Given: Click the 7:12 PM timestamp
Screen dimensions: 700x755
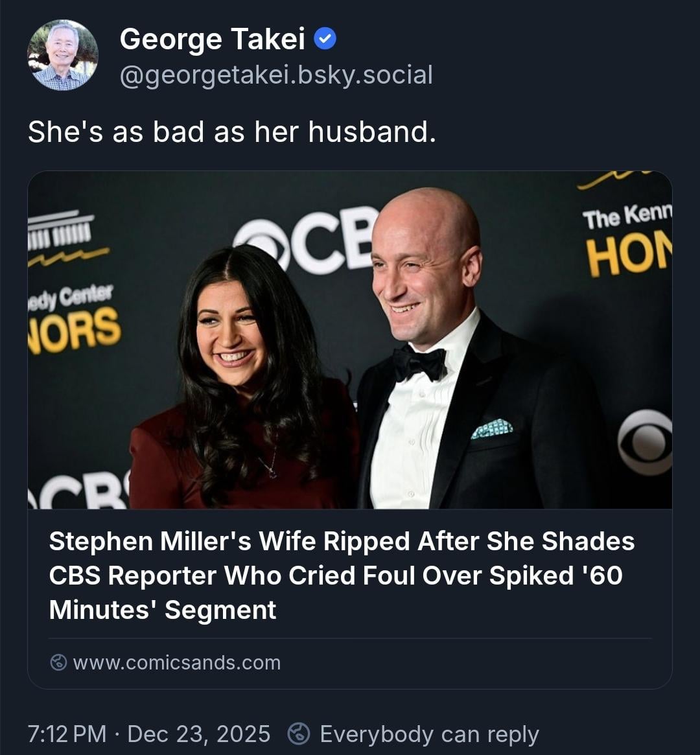Looking at the screenshot, I should (67, 734).
